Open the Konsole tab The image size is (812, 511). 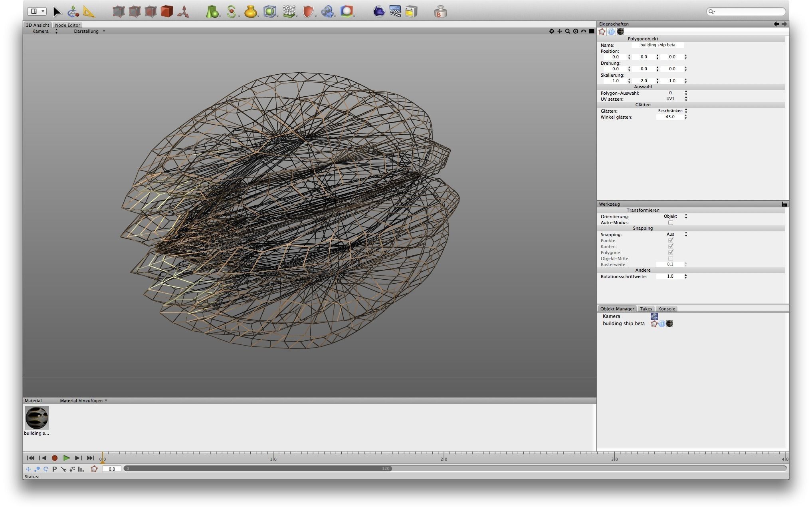666,309
